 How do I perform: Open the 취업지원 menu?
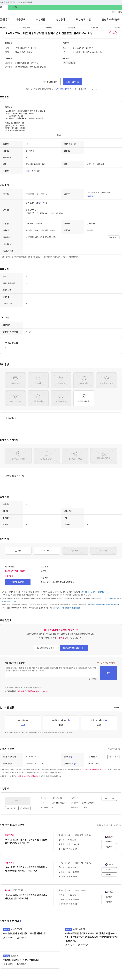pos(40,19)
